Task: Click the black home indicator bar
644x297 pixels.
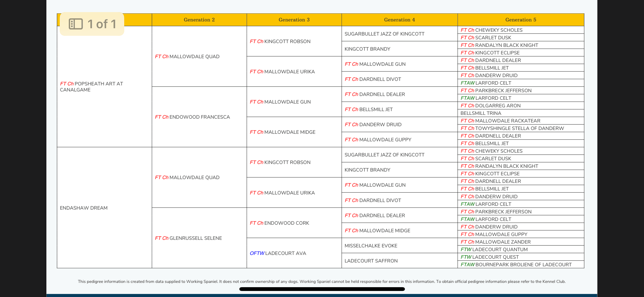Action: pyautogui.click(x=322, y=289)
